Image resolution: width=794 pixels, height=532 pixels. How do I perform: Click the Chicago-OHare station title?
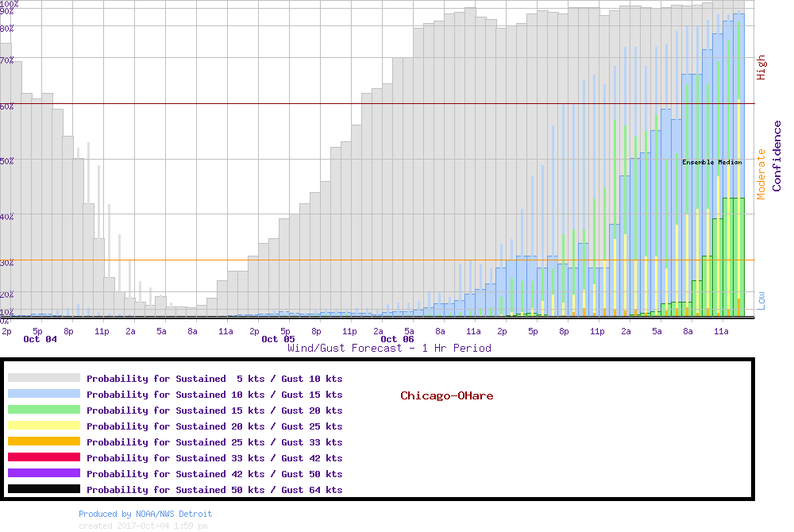(x=446, y=395)
